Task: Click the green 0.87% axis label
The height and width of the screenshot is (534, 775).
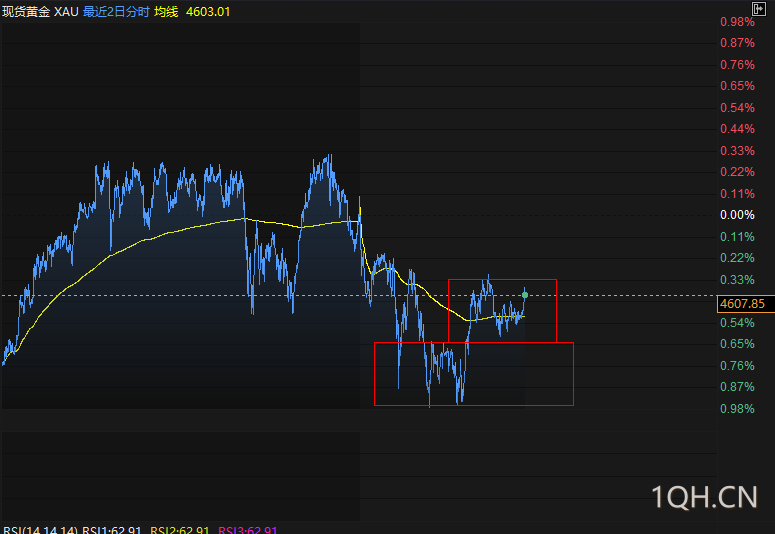Action: tap(737, 387)
